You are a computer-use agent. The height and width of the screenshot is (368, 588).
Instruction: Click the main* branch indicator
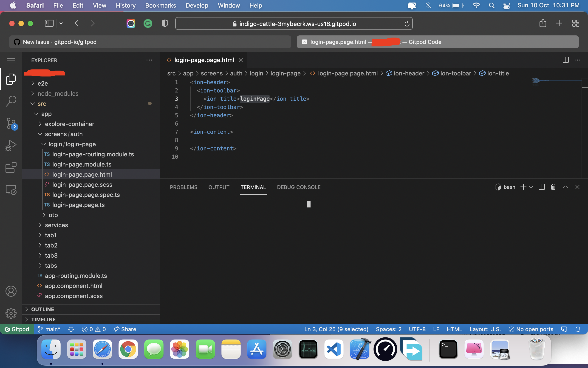point(49,329)
